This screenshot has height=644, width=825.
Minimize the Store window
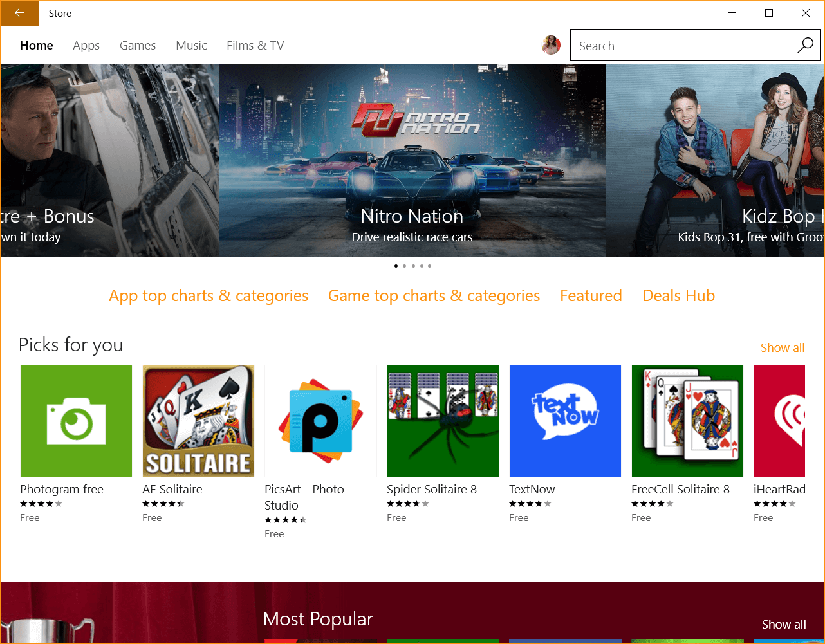(x=732, y=13)
